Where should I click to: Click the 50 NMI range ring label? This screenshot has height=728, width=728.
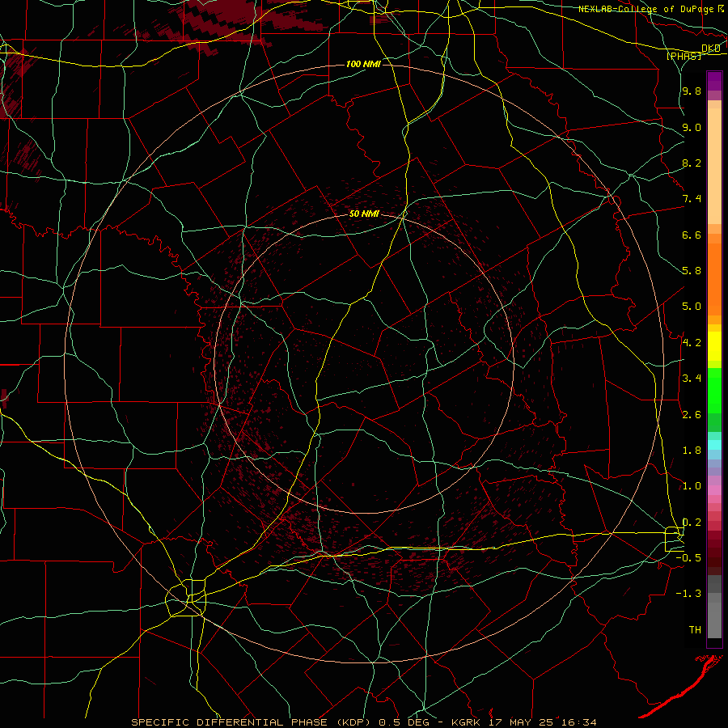tap(364, 214)
